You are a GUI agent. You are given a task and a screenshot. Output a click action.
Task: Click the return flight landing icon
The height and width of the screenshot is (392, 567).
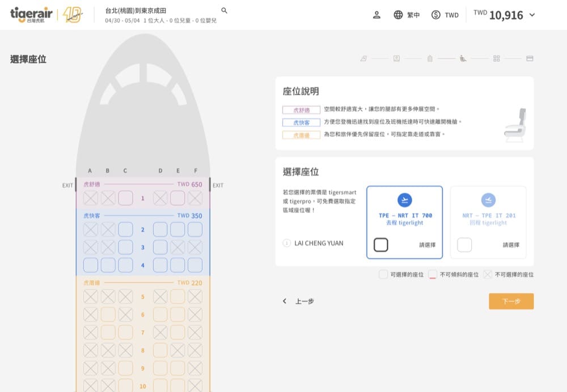click(x=488, y=200)
